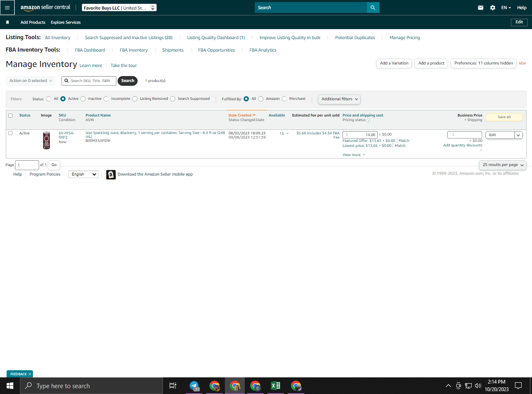Close the Feedback tab
The image size is (532, 394).
30,374
